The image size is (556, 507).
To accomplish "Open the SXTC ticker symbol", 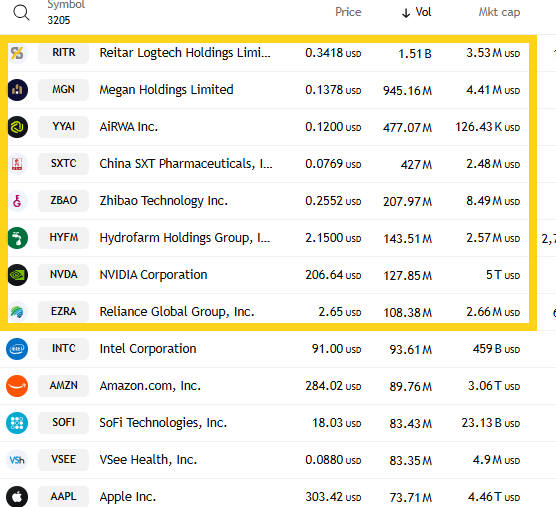I will pyautogui.click(x=63, y=164).
